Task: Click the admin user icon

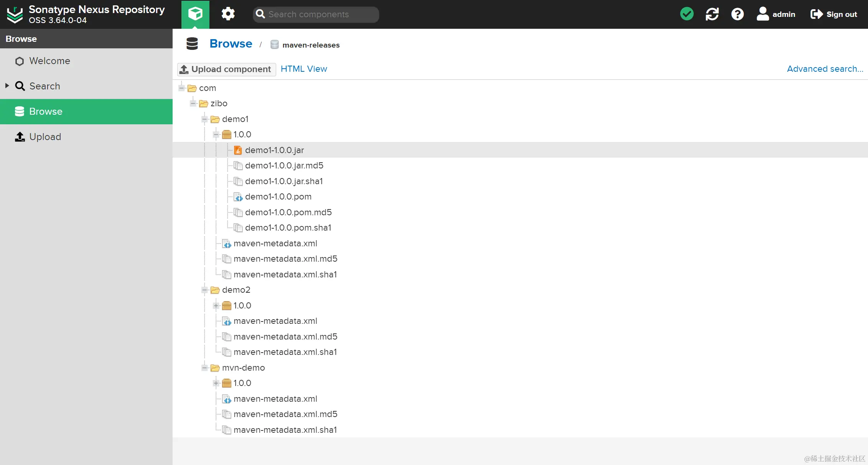Action: (763, 14)
